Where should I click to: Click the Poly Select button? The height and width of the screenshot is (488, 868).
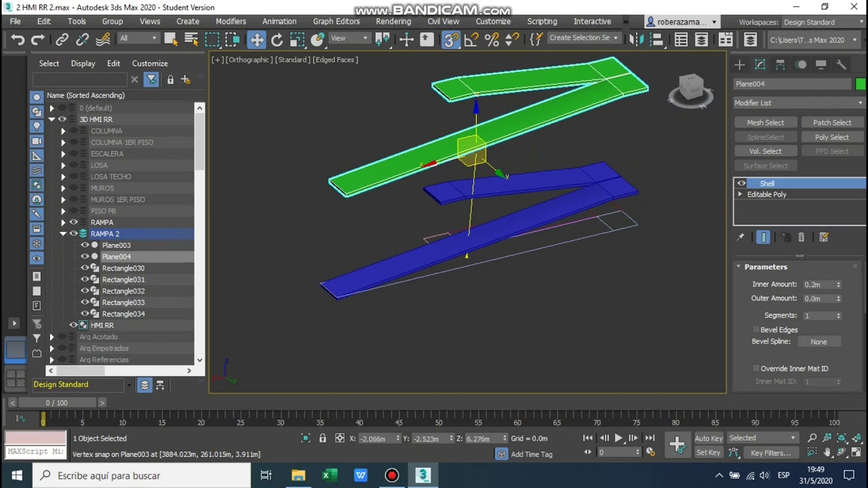pyautogui.click(x=832, y=137)
